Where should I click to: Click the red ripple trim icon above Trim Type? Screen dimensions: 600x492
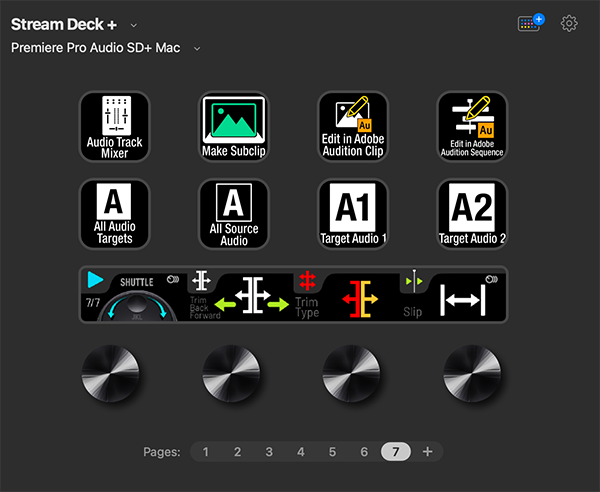(x=307, y=280)
